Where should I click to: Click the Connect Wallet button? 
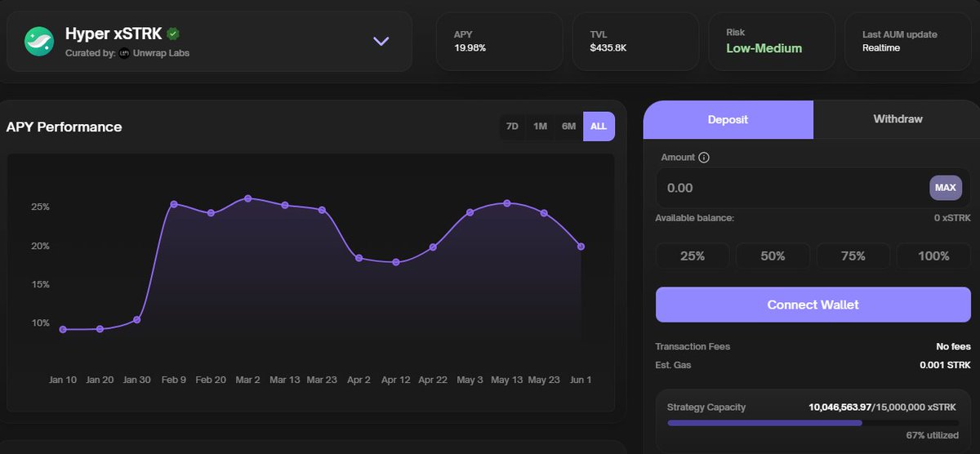point(813,305)
